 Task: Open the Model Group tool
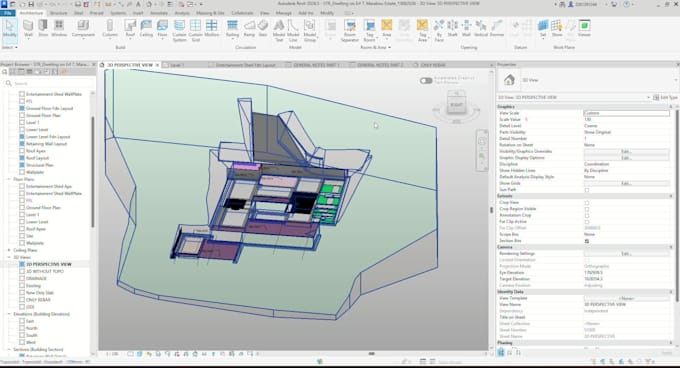click(310, 30)
